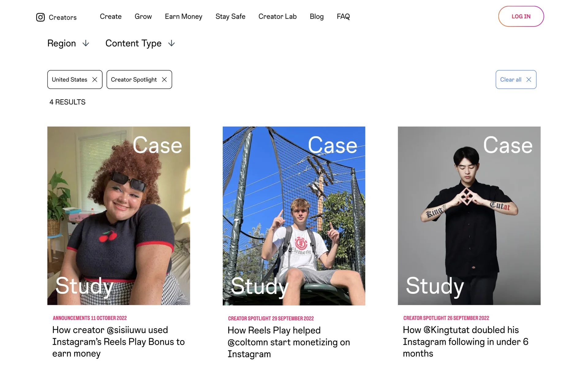Expand the Region filter dropdown
This screenshot has height=368, width=588.
62,44
